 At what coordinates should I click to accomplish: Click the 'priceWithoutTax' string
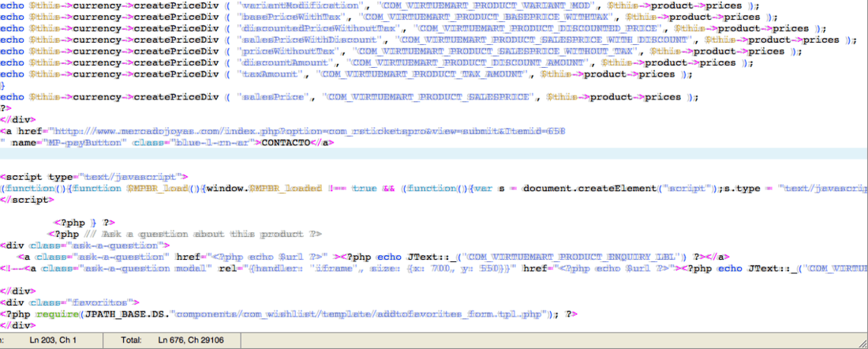290,51
